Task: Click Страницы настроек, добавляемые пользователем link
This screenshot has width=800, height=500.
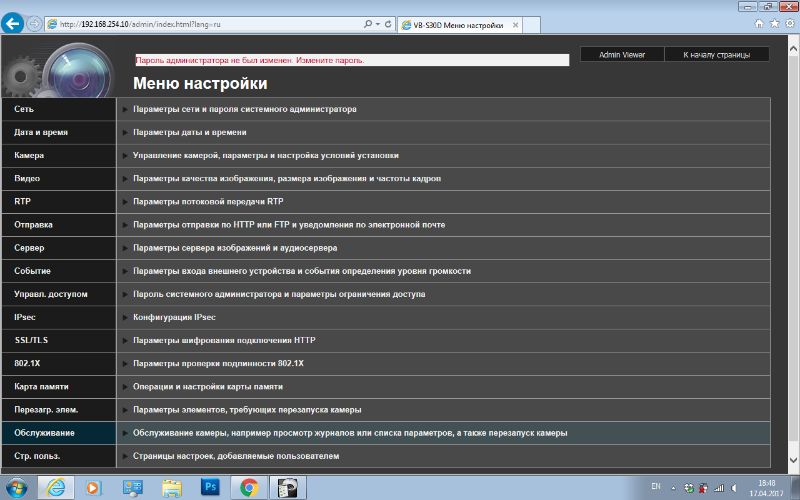Action: click(236, 456)
